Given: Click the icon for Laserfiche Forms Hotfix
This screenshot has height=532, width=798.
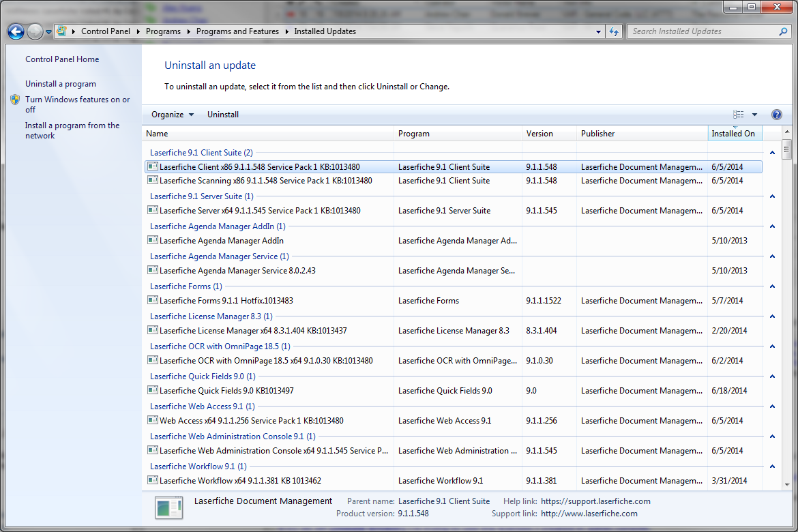Looking at the screenshot, I should coord(152,300).
